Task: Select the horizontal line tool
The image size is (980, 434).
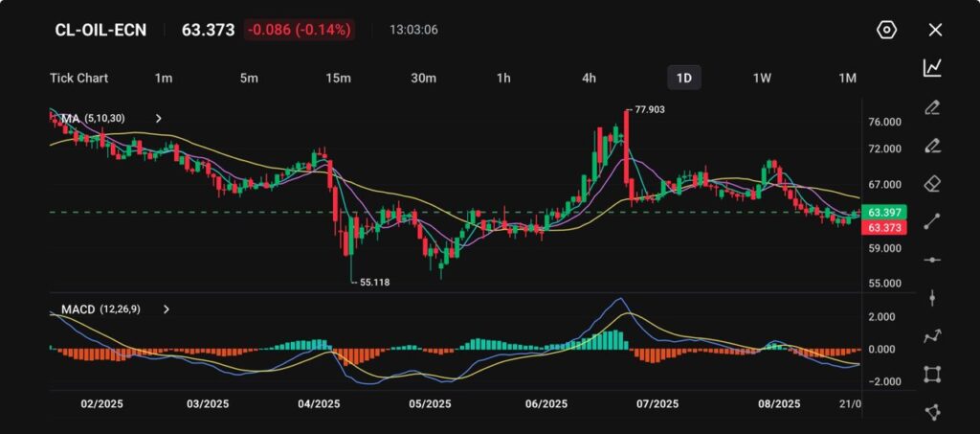Action: coord(932,260)
